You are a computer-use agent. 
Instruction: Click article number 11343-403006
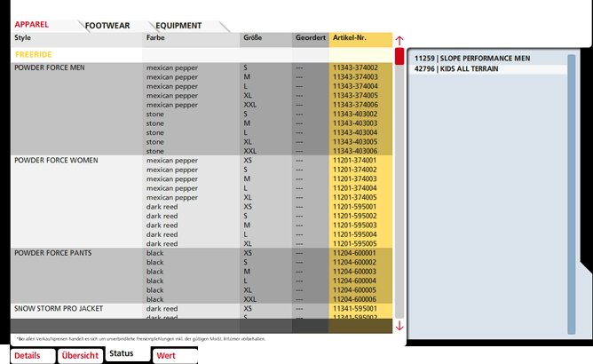(355, 151)
